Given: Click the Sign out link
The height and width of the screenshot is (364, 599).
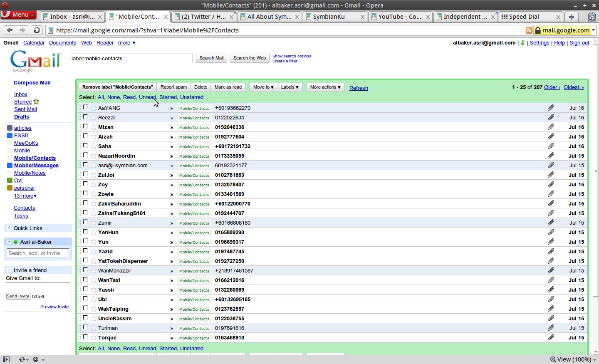Looking at the screenshot, I should pyautogui.click(x=579, y=42).
